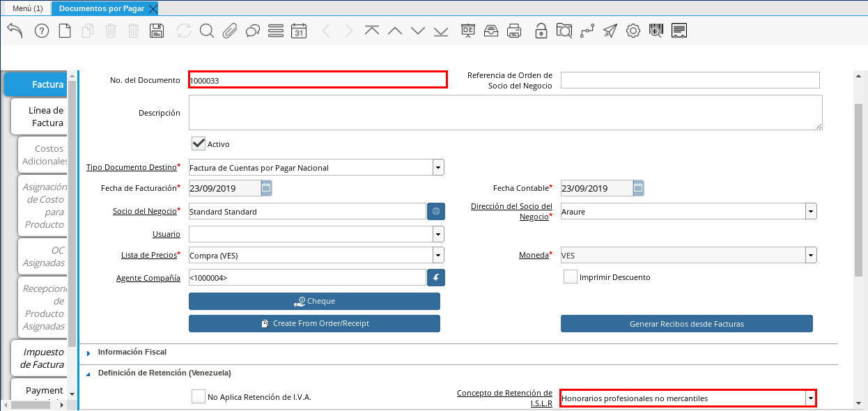Screen dimensions: 868x411
Task: Click the Agente Compañía lookup arrow button
Action: [436, 277]
